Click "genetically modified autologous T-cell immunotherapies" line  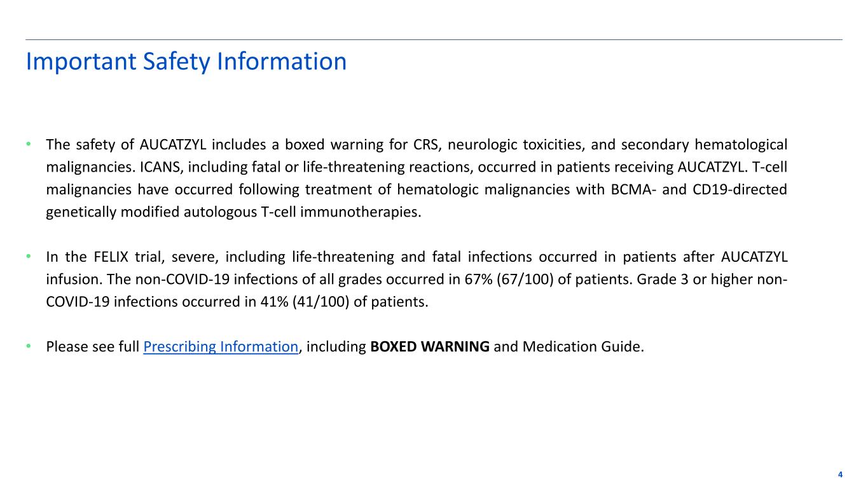[x=233, y=212]
